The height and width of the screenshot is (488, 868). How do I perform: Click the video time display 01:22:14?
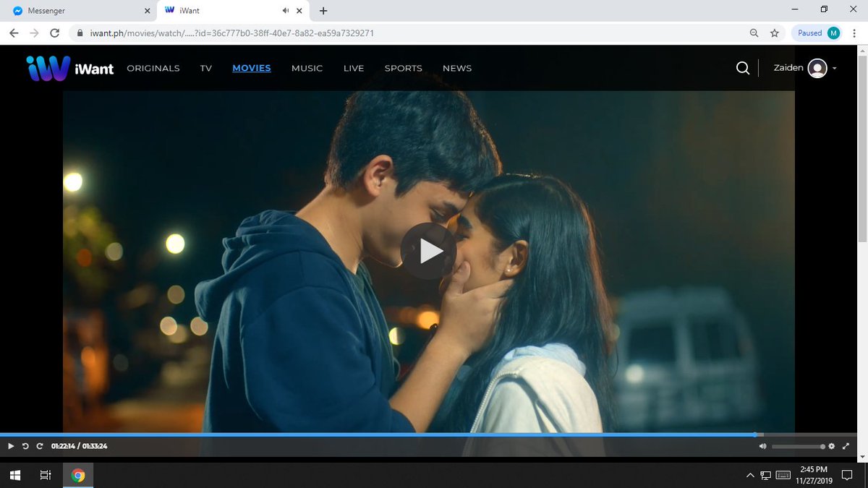pos(64,446)
